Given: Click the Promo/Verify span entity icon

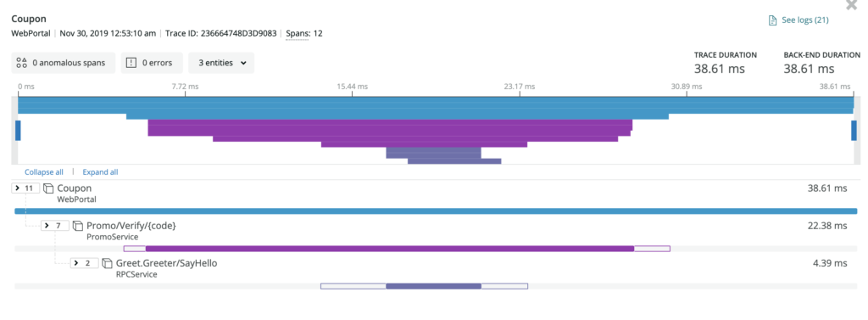Looking at the screenshot, I should coord(78,226).
